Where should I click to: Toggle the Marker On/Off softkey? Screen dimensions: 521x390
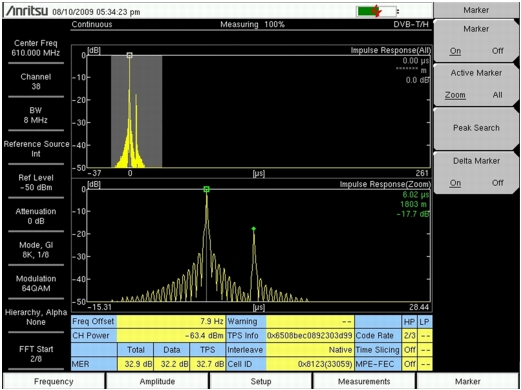click(x=476, y=40)
